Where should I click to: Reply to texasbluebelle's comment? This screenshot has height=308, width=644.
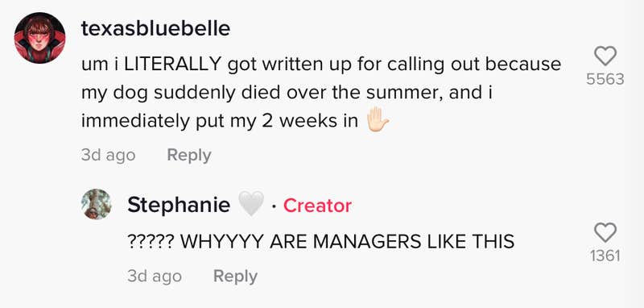pos(189,155)
